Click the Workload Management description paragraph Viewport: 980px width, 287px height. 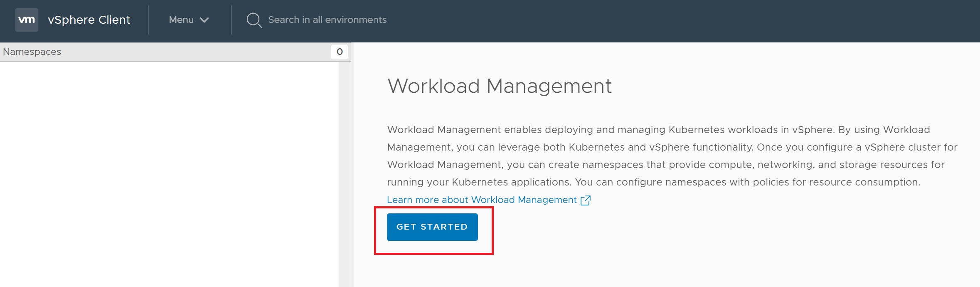click(665, 156)
